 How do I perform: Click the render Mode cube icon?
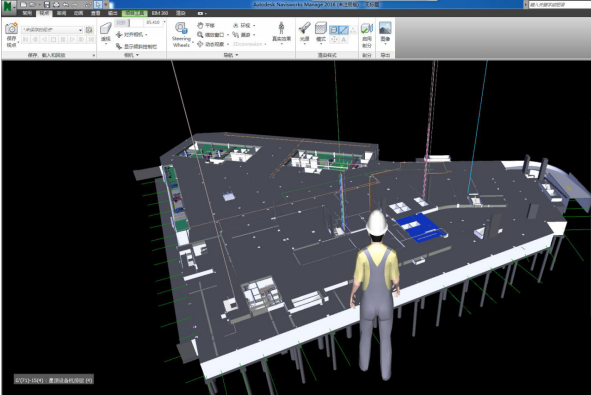tap(321, 32)
